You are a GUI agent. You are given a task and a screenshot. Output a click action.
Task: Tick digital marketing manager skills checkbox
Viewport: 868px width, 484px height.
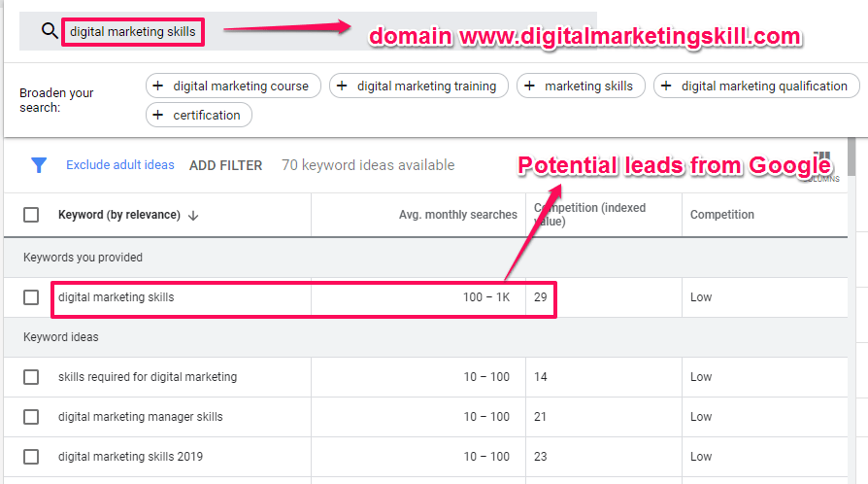coord(31,417)
